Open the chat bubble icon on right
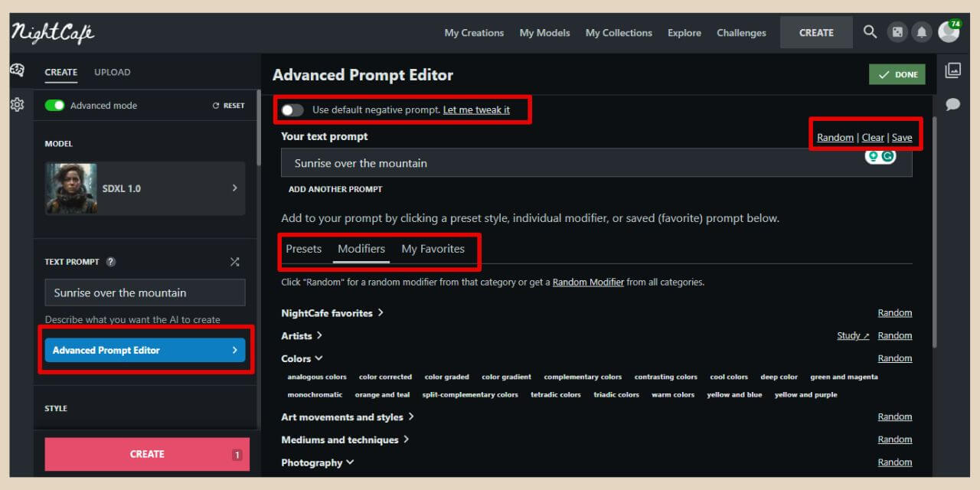 (x=952, y=104)
